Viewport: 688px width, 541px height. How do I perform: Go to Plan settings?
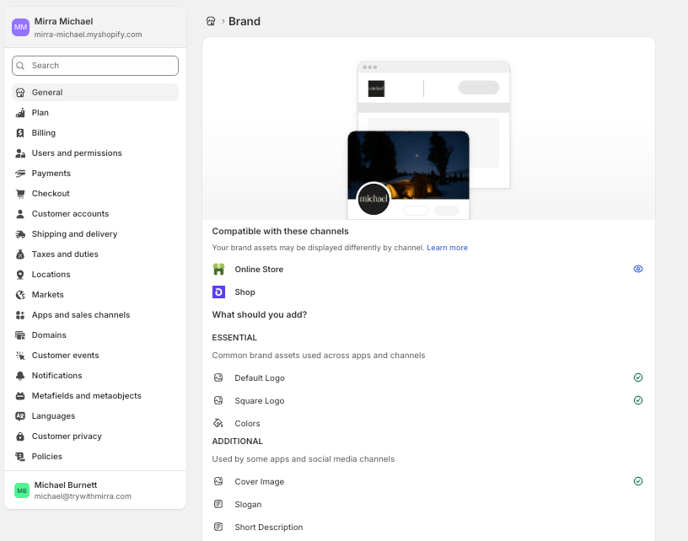95,113
